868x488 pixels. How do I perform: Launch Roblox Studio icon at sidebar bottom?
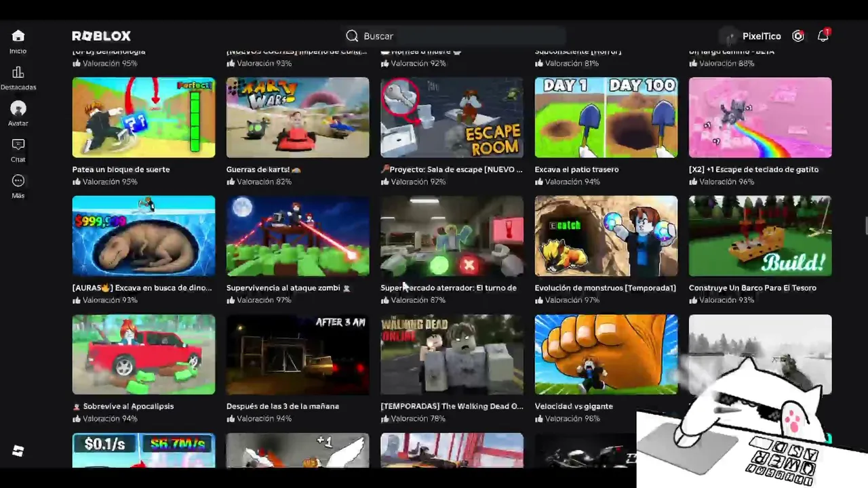tap(18, 451)
